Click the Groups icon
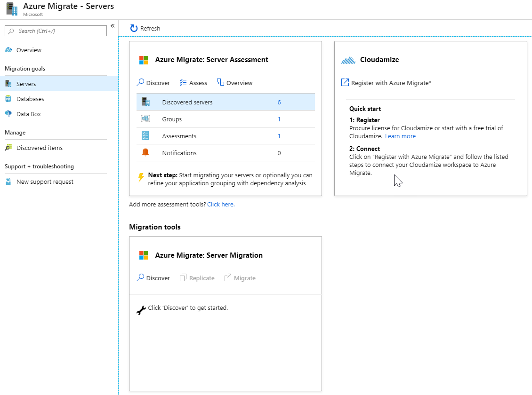This screenshot has width=532, height=395. (146, 118)
